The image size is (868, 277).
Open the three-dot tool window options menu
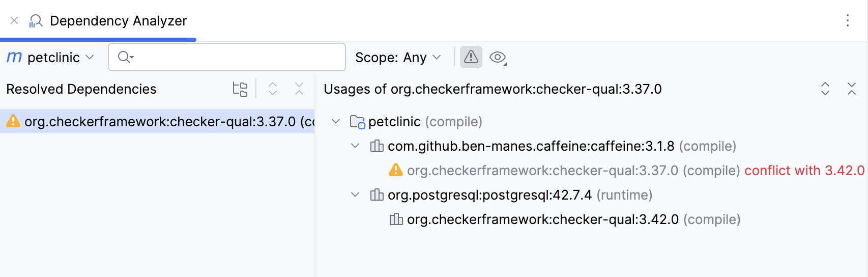[847, 20]
